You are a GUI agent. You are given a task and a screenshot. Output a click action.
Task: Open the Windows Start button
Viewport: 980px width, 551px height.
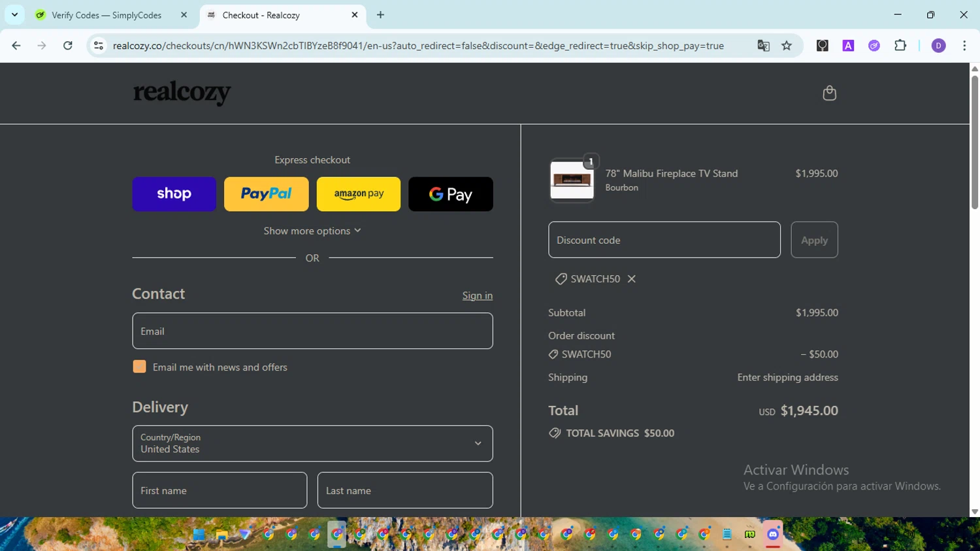click(x=199, y=534)
